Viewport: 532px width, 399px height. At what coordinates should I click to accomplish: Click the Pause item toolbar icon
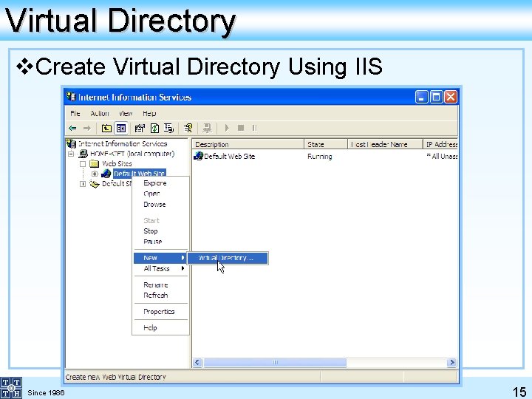254,128
